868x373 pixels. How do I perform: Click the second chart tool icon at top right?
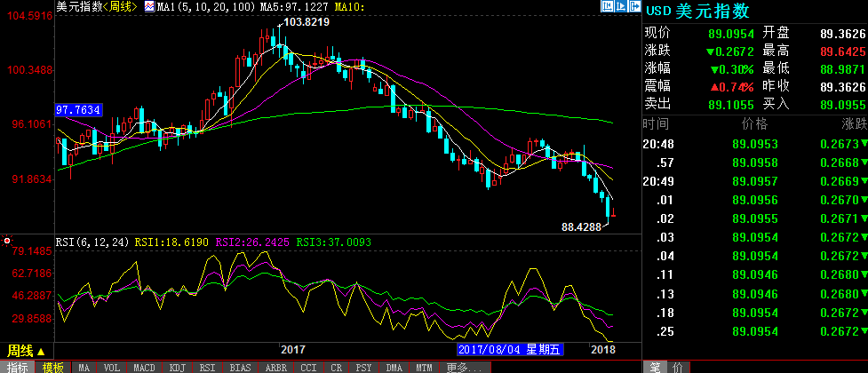coord(619,6)
